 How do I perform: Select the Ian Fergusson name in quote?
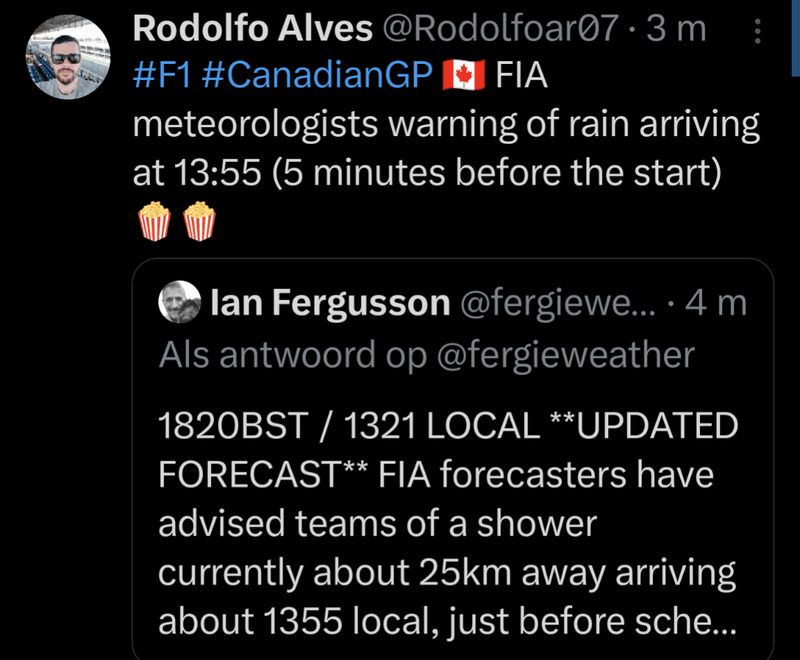pos(330,303)
